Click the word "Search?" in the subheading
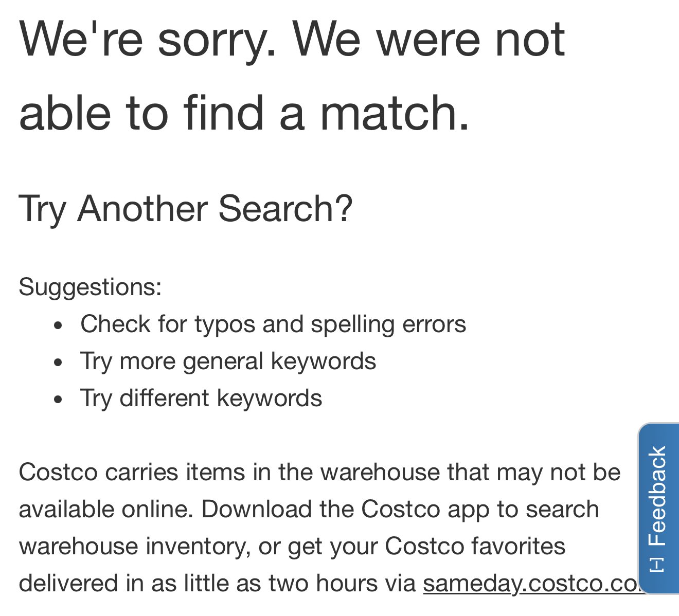Image resolution: width=679 pixels, height=616 pixels. 285,208
